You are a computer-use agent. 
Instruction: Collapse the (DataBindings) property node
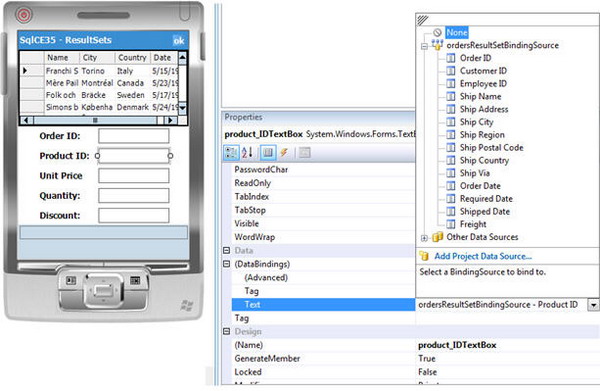coord(227,264)
